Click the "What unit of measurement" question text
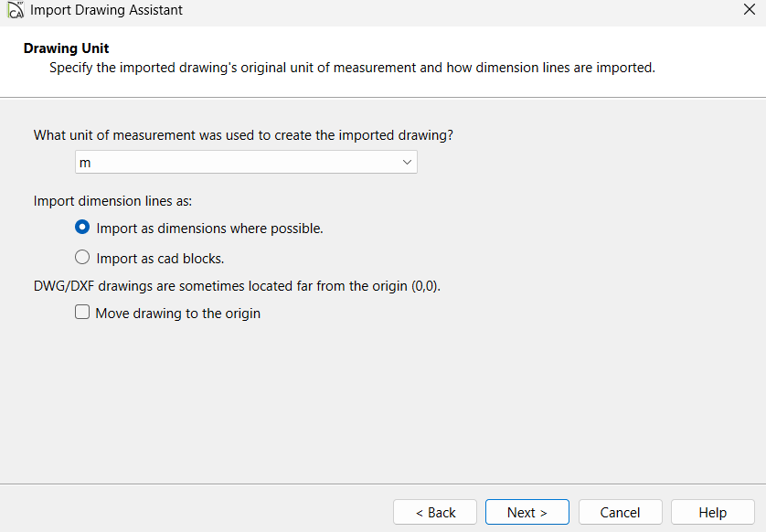This screenshot has width=766, height=532. coord(243,135)
